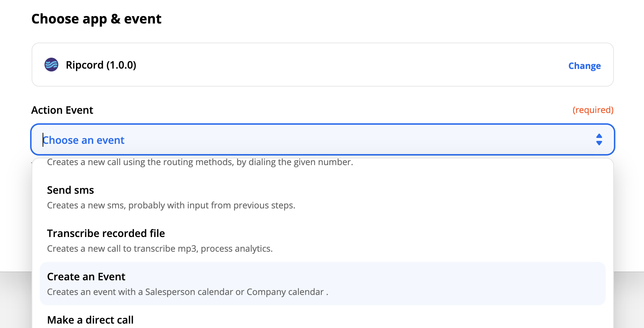Click the "(required)" indicator text

click(x=593, y=110)
